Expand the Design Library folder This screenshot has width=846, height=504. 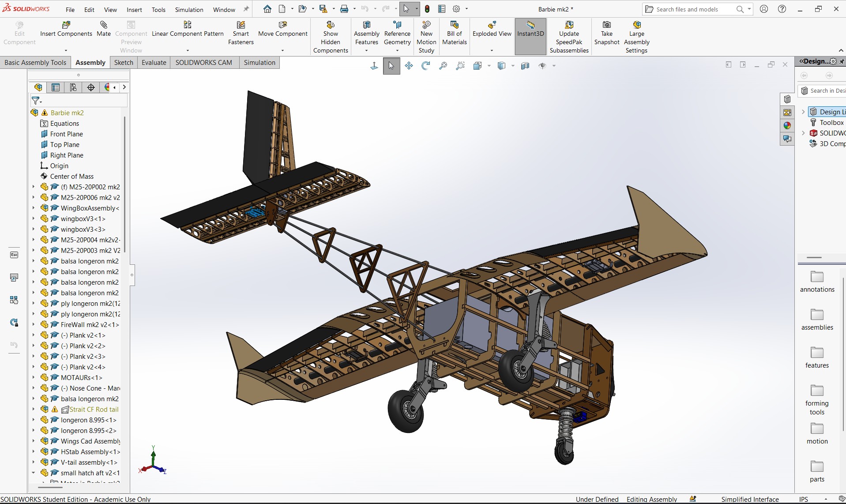[803, 112]
